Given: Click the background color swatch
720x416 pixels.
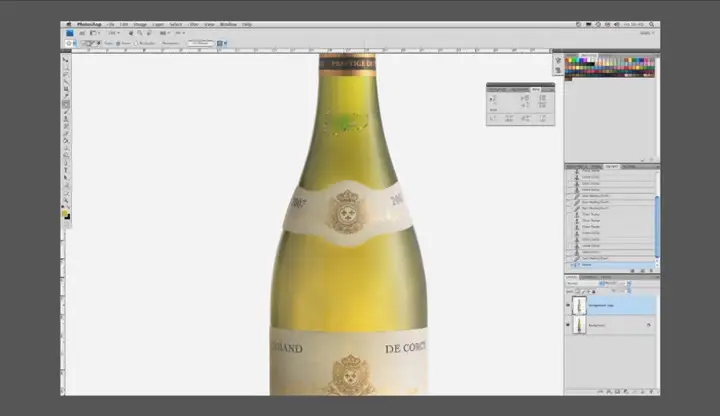Looking at the screenshot, I should click(68, 217).
